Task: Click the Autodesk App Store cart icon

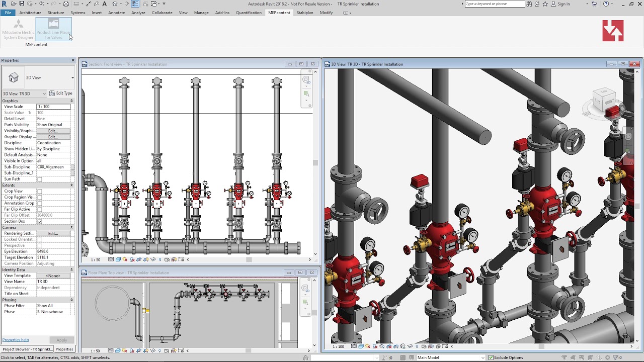Action: tap(594, 4)
